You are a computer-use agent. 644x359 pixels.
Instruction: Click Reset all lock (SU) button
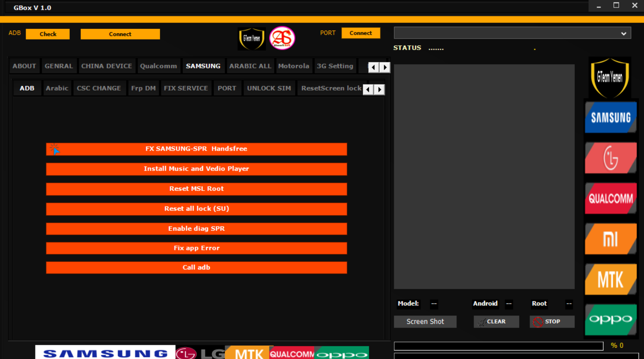coord(196,209)
